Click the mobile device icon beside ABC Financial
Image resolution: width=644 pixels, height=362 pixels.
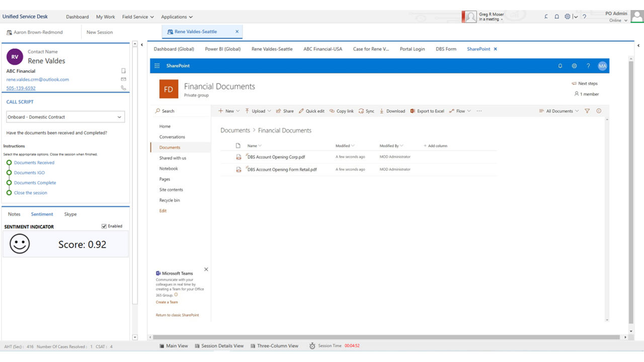123,71
